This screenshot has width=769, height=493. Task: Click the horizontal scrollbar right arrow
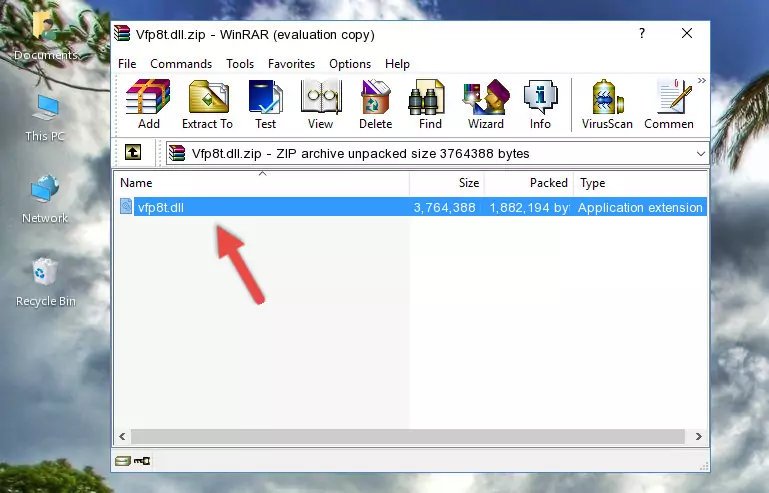[x=698, y=436]
